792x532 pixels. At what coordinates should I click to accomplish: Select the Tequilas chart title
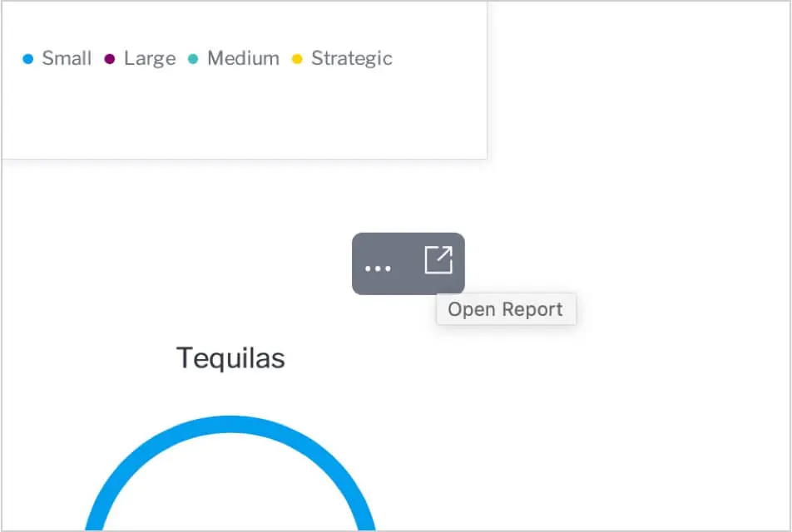[230, 358]
